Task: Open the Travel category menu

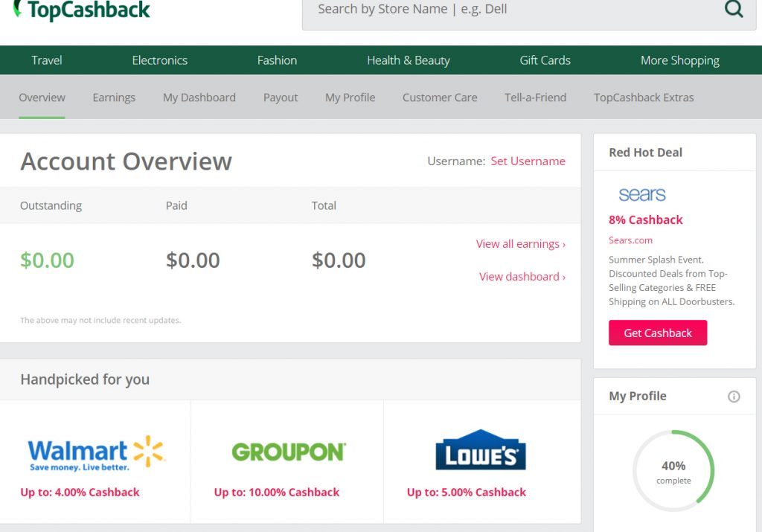Action: tap(47, 60)
